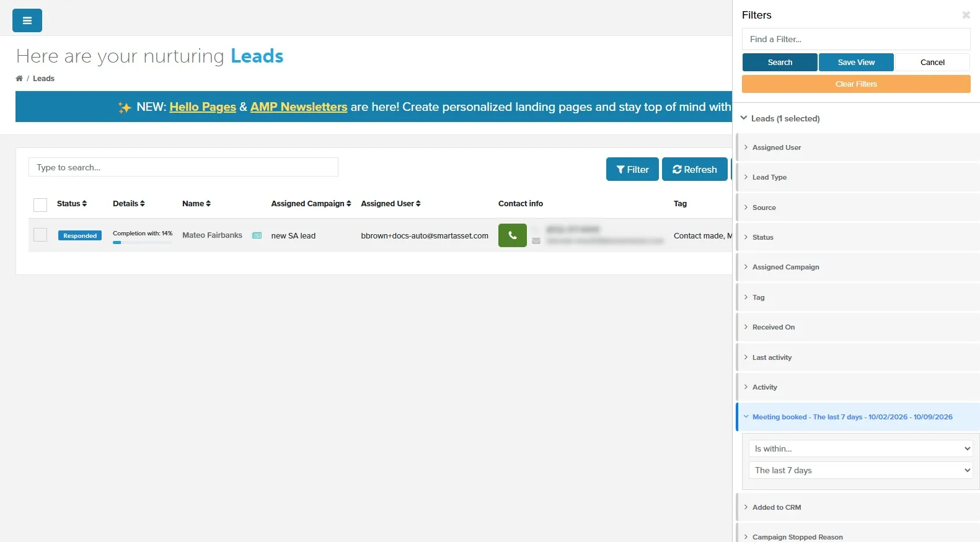Click the 'Type to search...' box
This screenshot has width=980, height=542.
pyautogui.click(x=183, y=167)
